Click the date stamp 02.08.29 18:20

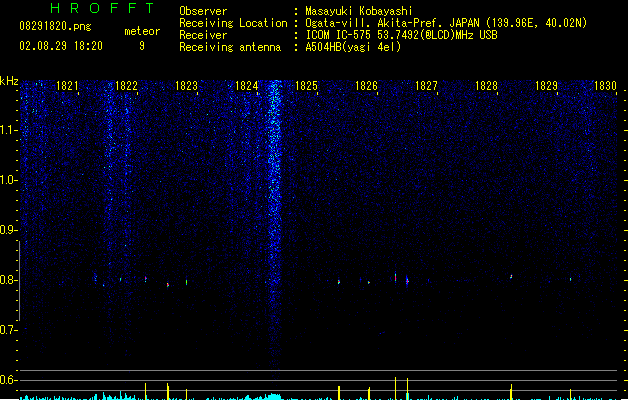point(61,46)
